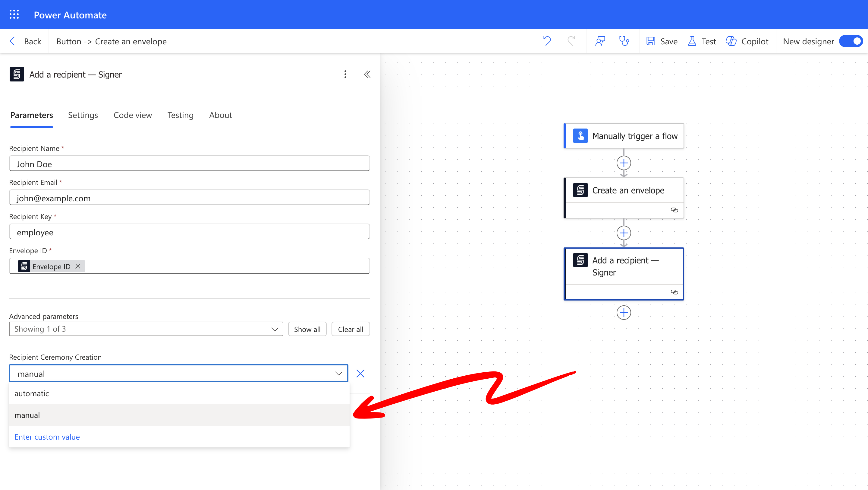
Task: Open the flow checker stethoscope icon
Action: point(624,41)
